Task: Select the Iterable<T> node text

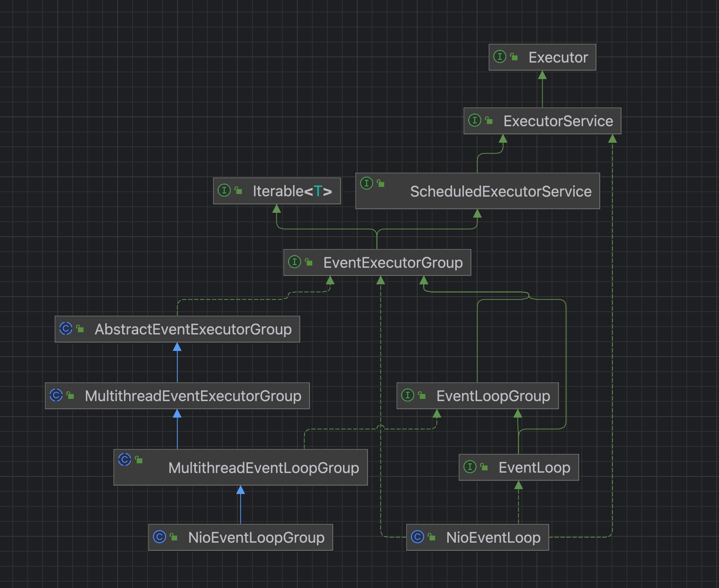Action: point(292,191)
